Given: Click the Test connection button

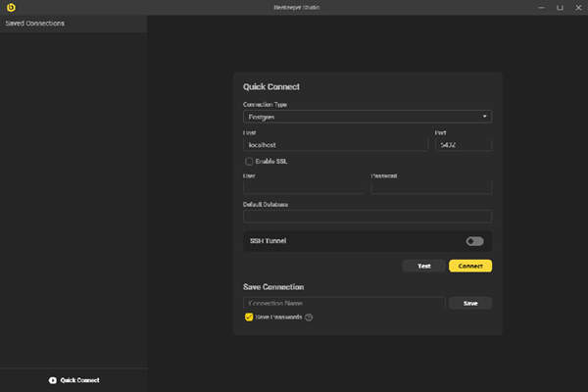Looking at the screenshot, I should (x=423, y=266).
